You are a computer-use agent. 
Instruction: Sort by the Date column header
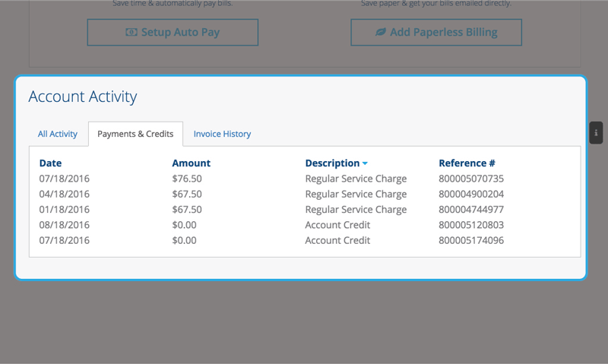[x=50, y=163]
